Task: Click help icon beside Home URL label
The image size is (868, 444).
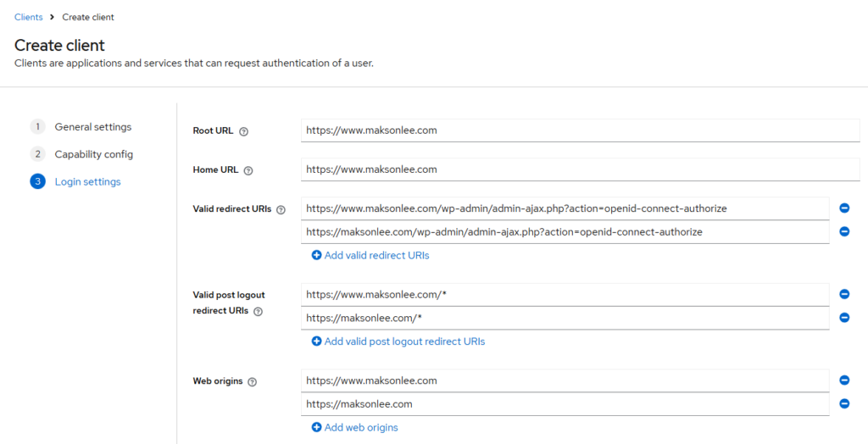Action: click(248, 170)
